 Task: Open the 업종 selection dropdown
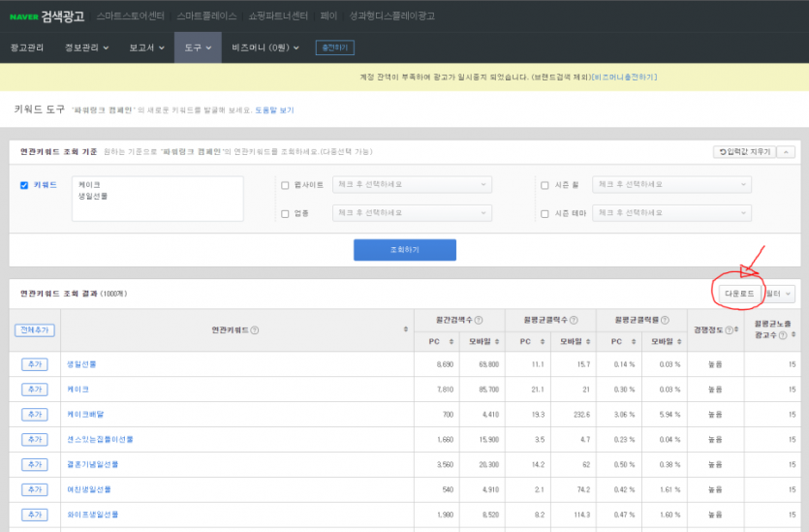(412, 213)
